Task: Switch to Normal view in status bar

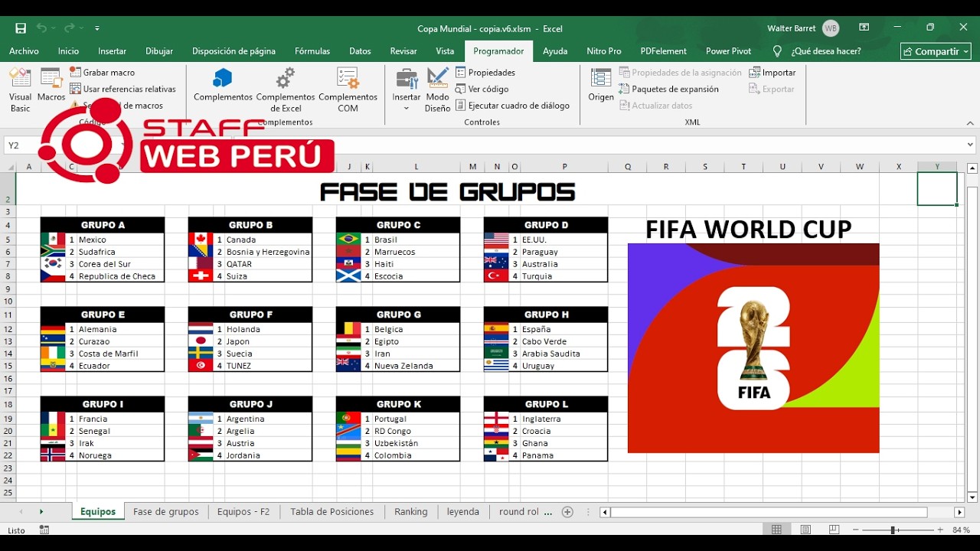Action: click(x=776, y=530)
